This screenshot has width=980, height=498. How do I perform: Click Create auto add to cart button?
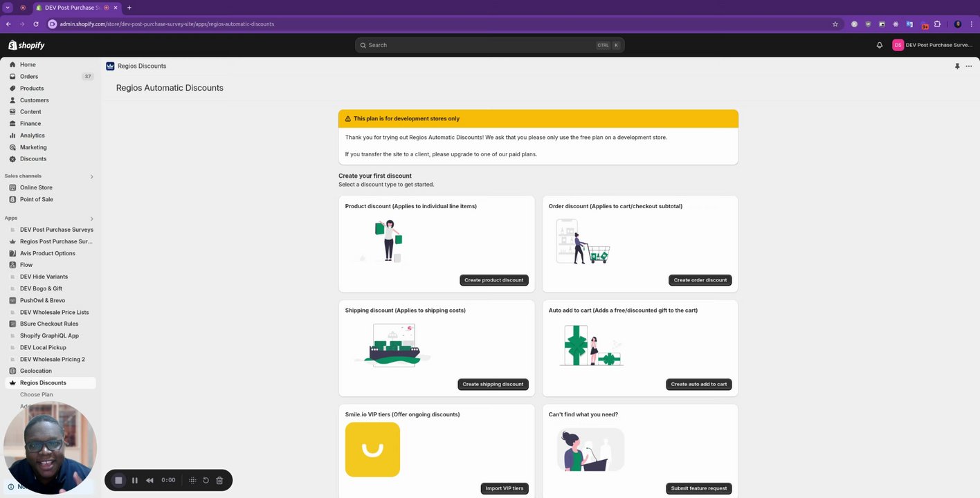[699, 384]
